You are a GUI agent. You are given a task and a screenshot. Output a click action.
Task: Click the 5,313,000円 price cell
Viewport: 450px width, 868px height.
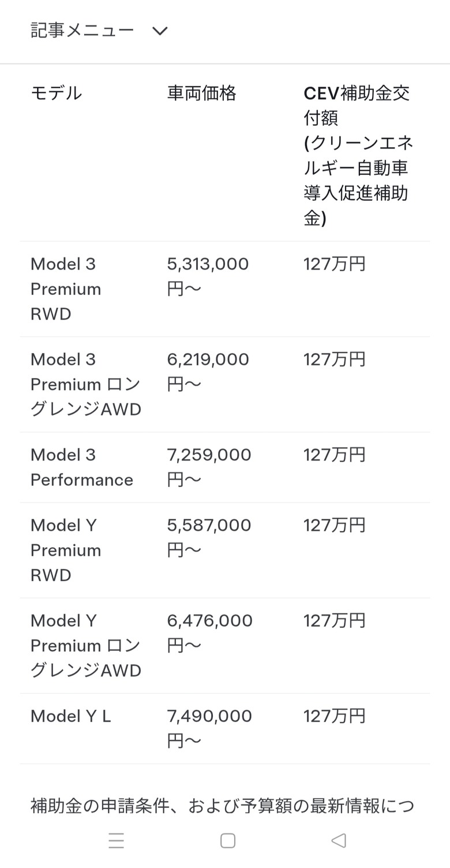208,276
